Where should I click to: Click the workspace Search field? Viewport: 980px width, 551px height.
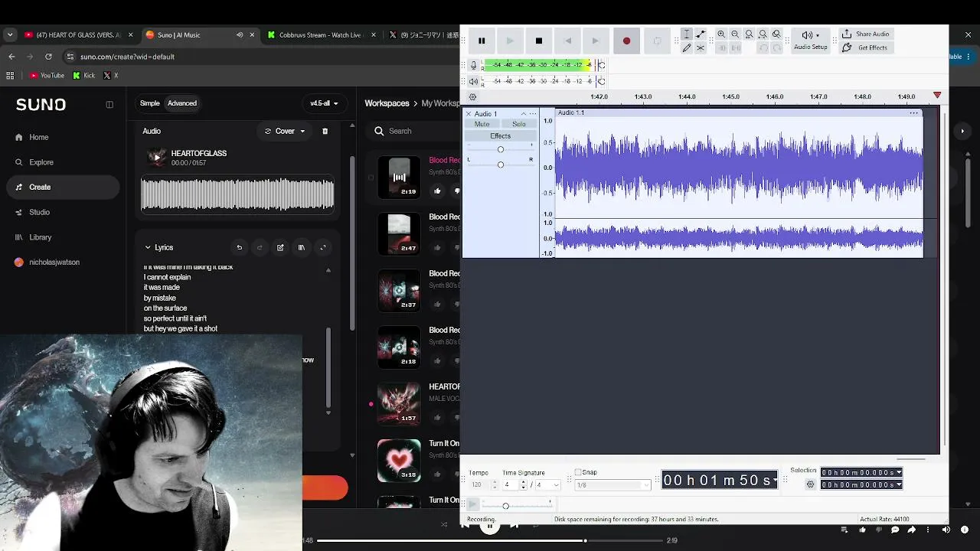(x=413, y=131)
